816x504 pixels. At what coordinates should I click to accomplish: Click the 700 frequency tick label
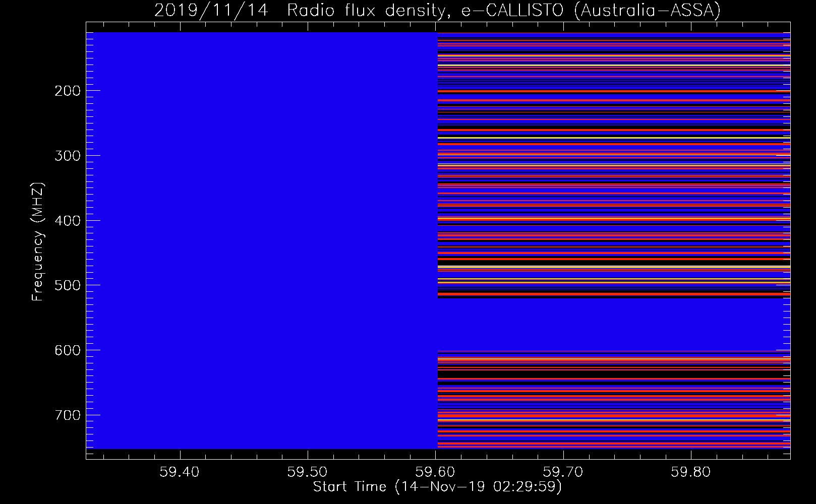[67, 415]
